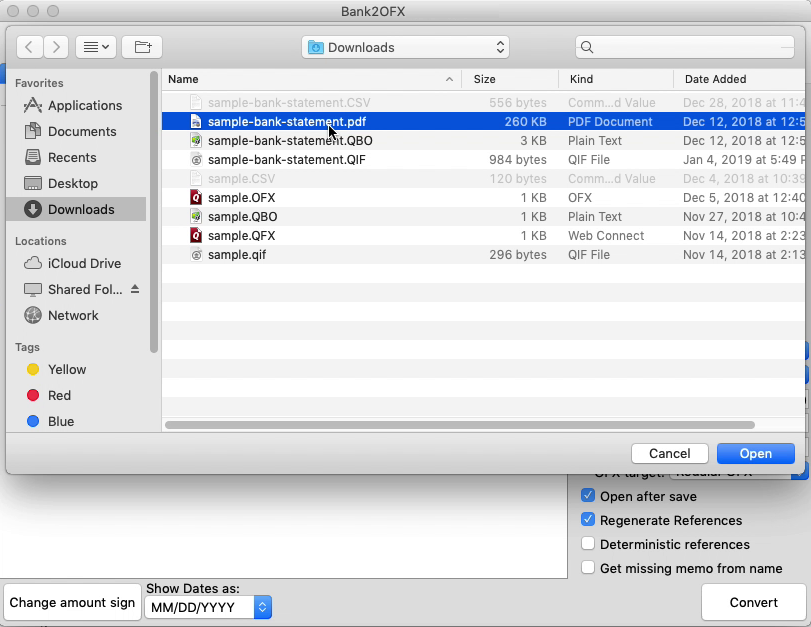
Task: Click the Documents icon in the sidebar
Action: coord(33,131)
